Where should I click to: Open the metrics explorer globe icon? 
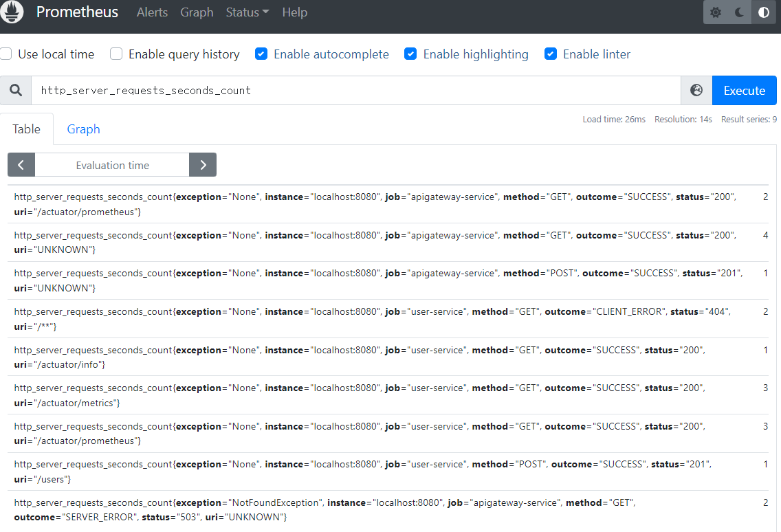pyautogui.click(x=696, y=91)
